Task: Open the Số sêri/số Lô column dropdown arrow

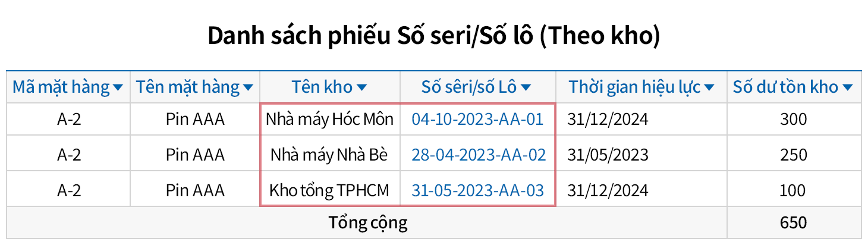Action: (526, 88)
